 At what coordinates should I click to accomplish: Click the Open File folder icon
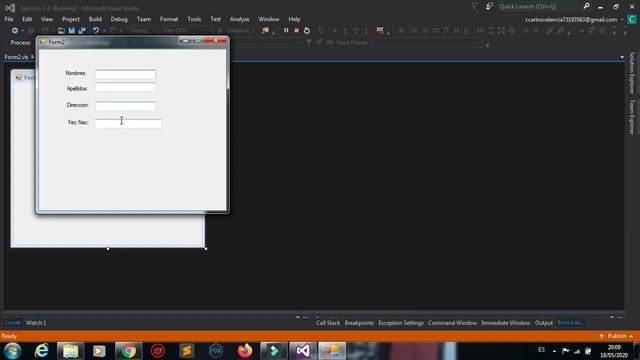(61, 31)
